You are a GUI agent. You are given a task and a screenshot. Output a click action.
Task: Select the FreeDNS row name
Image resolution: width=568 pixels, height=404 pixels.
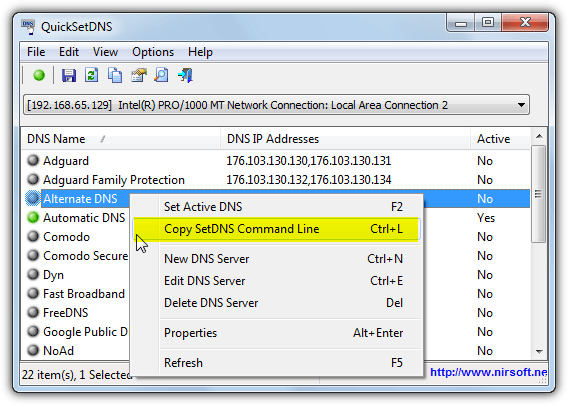pyautogui.click(x=66, y=312)
